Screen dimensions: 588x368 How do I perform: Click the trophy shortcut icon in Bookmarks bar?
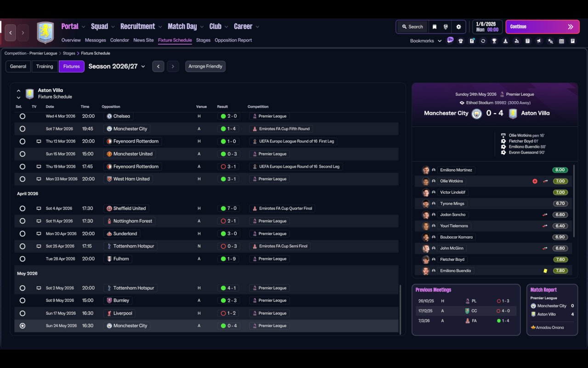point(494,41)
